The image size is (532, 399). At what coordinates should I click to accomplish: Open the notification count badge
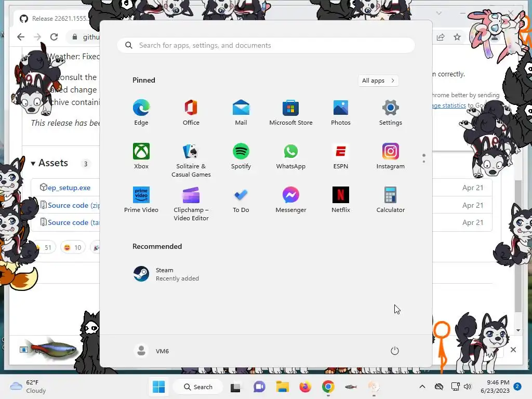pyautogui.click(x=517, y=386)
